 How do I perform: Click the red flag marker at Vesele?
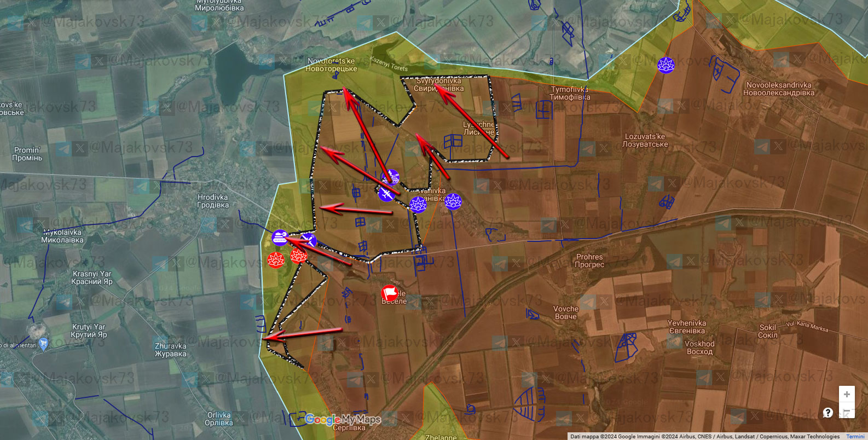pos(390,293)
